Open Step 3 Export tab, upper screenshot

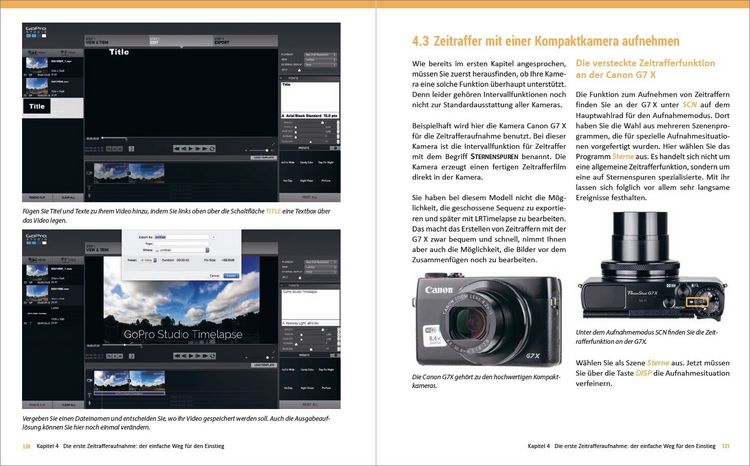245,41
